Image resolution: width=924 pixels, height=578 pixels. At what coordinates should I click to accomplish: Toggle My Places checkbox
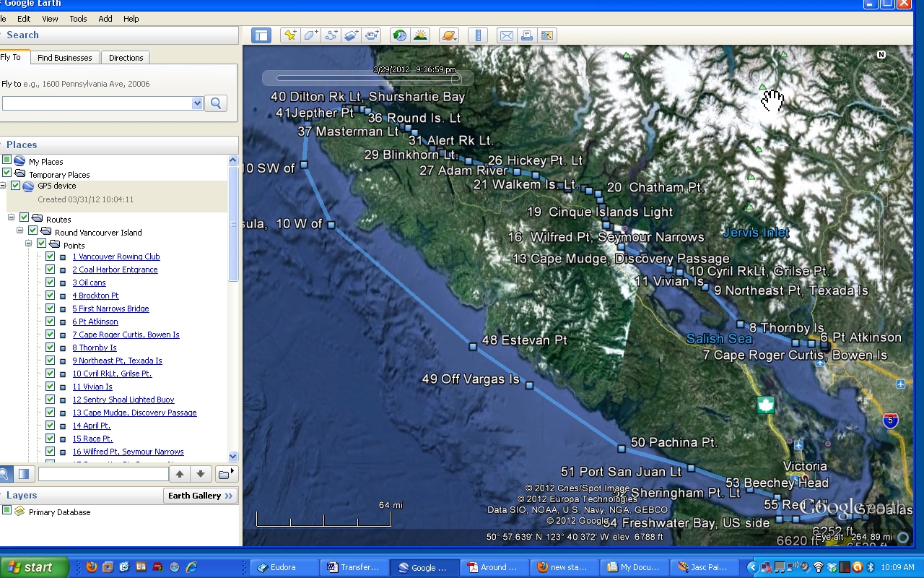6,160
